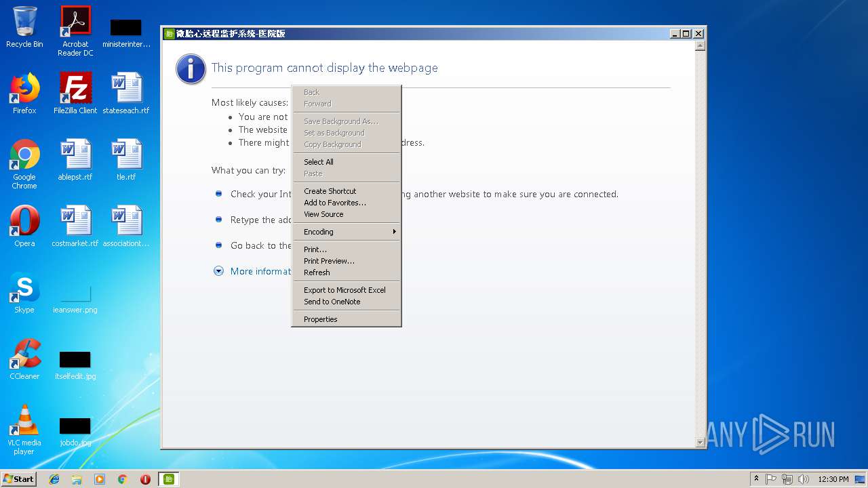Select View Source from the context menu
This screenshot has height=488, width=868.
347,214
